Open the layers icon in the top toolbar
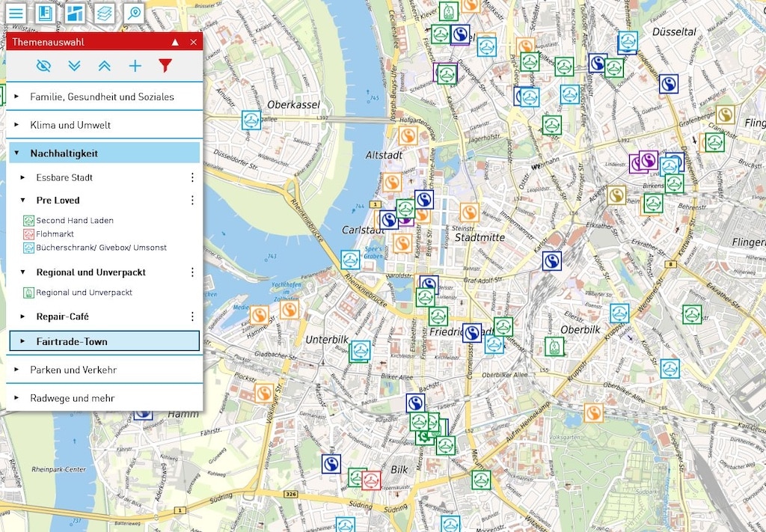 [x=105, y=13]
